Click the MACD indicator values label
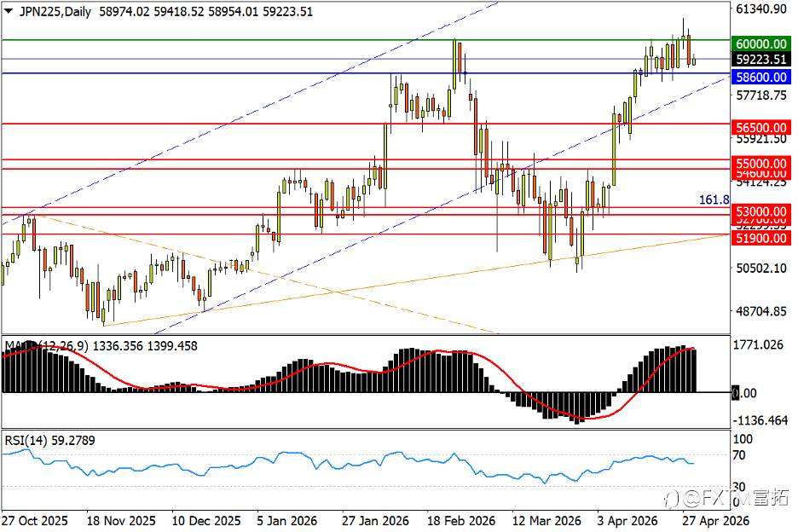The image size is (798, 532). [x=101, y=346]
